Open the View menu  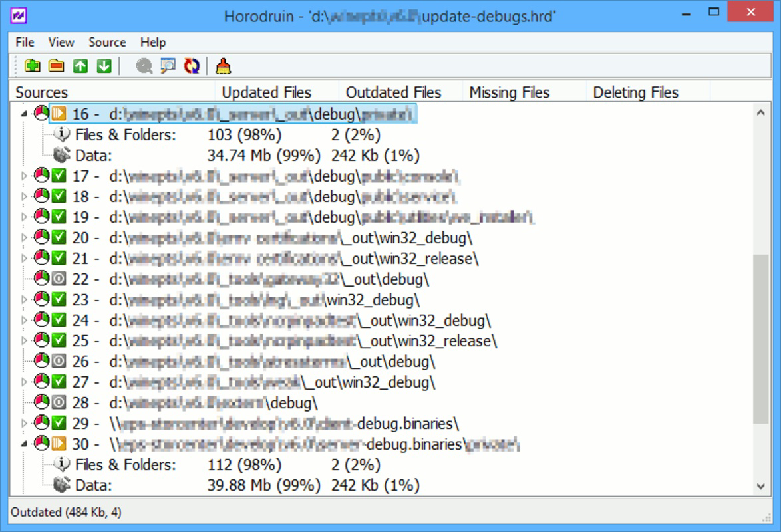coord(60,42)
